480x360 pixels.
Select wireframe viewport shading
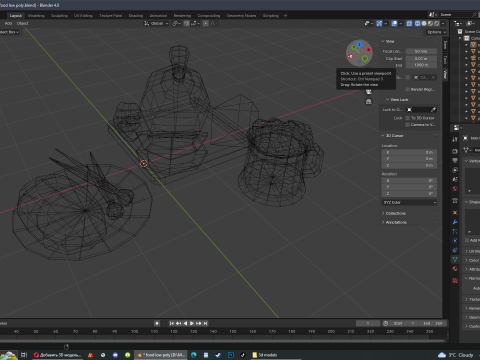pos(417,23)
